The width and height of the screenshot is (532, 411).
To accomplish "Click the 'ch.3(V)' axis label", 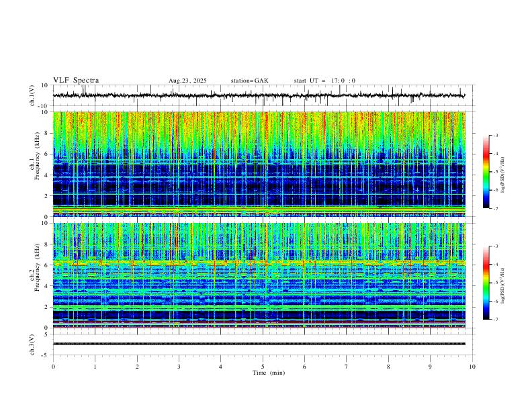I will pyautogui.click(x=32, y=345).
